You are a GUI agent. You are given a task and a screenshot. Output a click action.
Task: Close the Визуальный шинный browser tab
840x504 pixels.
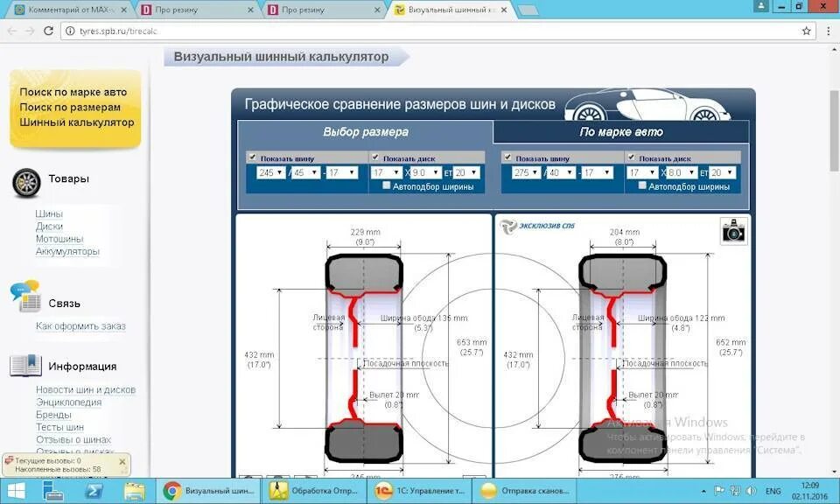[504, 10]
